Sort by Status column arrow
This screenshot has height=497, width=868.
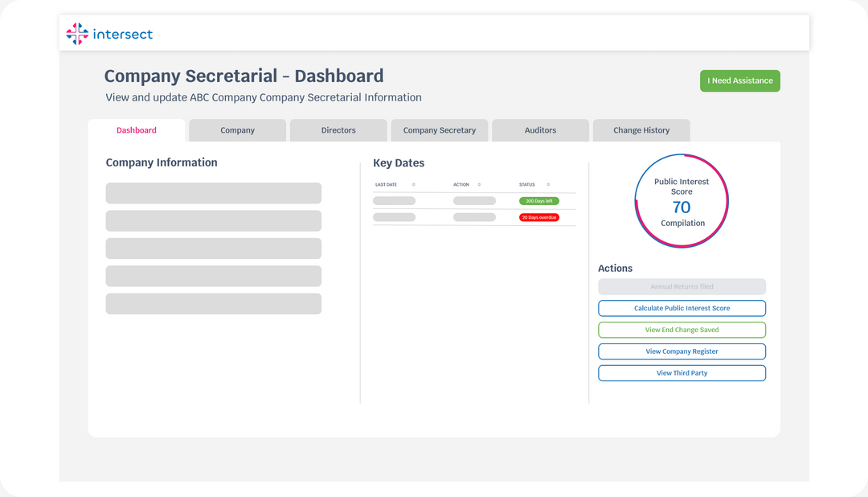tap(548, 185)
